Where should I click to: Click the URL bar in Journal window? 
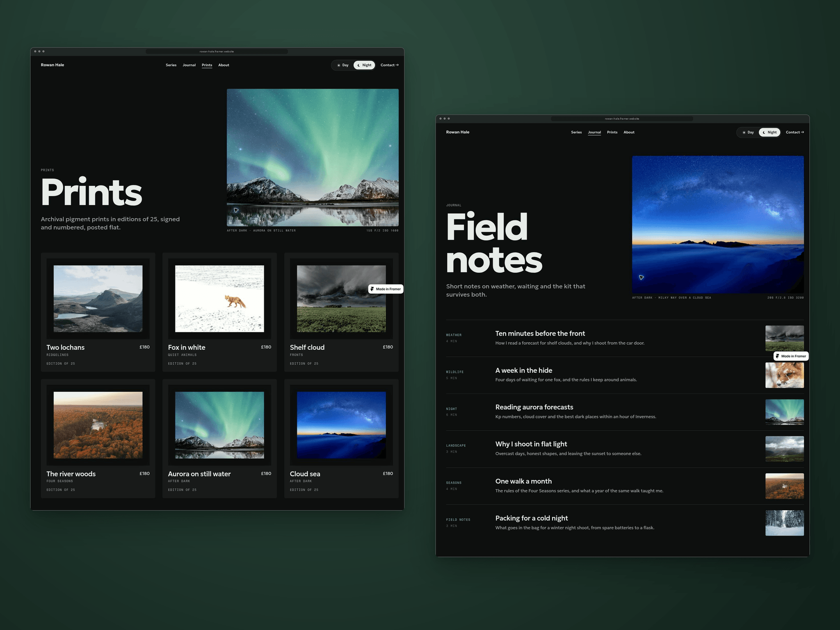[622, 119]
